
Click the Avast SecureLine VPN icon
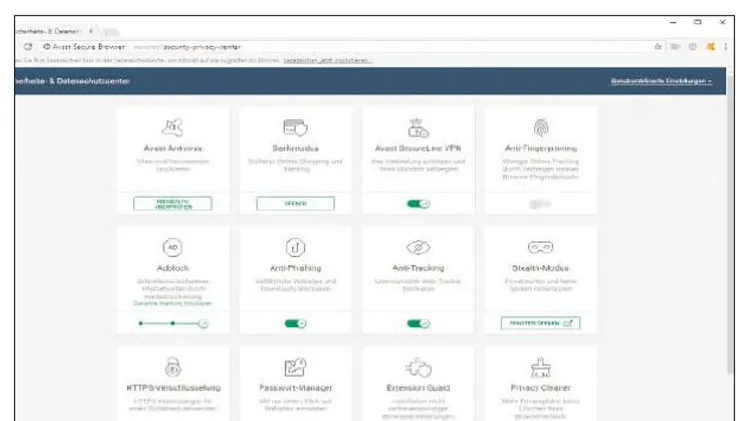[x=418, y=128]
